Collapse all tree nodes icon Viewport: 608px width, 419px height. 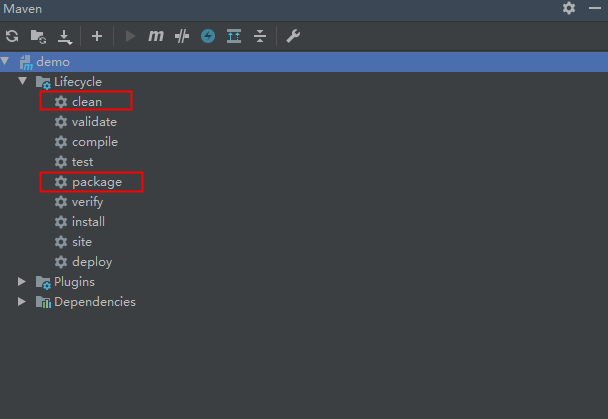[x=260, y=36]
